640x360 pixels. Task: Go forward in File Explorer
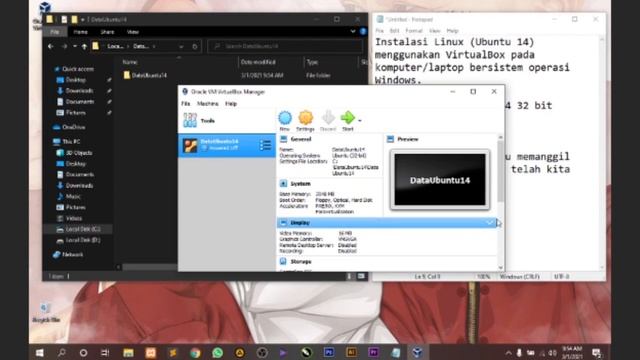[x=64, y=47]
